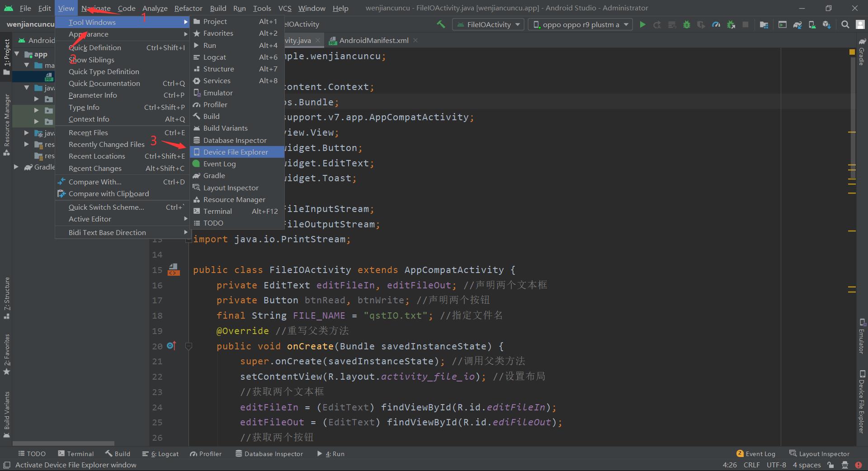Click UTF-8 encoding in status bar
The image size is (868, 471).
tap(776, 465)
